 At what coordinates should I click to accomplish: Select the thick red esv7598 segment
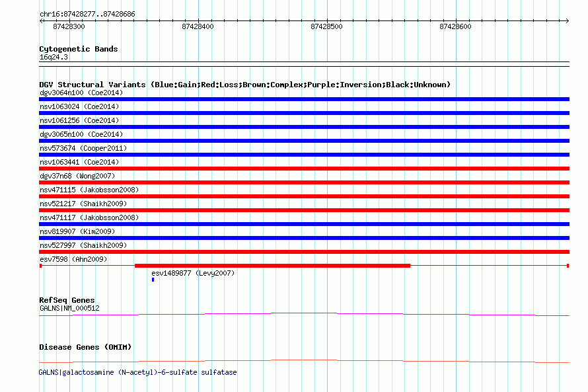[272, 266]
